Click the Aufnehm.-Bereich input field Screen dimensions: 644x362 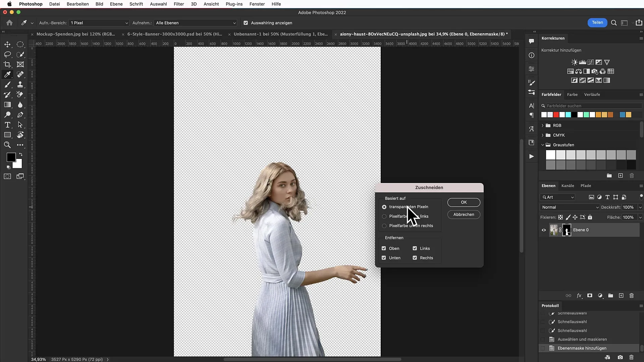(x=97, y=22)
